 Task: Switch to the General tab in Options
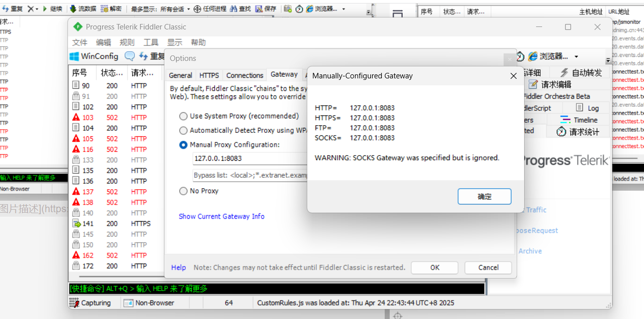(x=180, y=75)
